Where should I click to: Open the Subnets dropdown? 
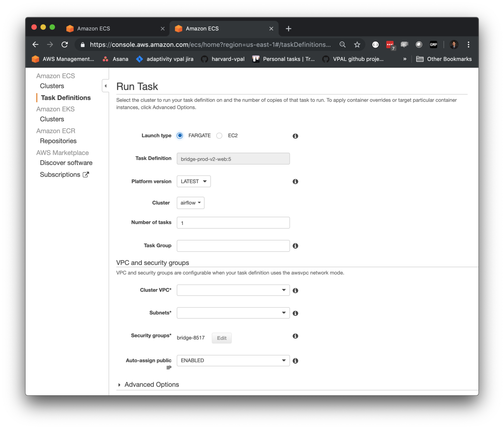(x=233, y=313)
